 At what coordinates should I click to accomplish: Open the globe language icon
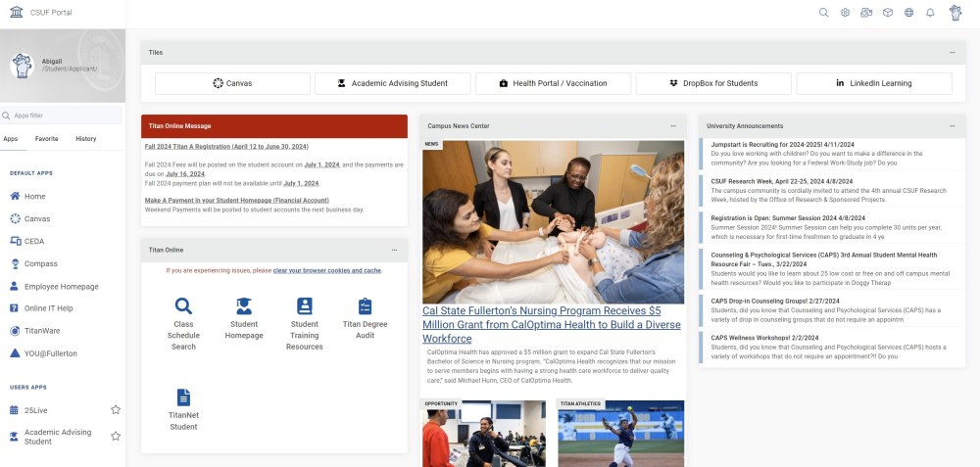(908, 13)
